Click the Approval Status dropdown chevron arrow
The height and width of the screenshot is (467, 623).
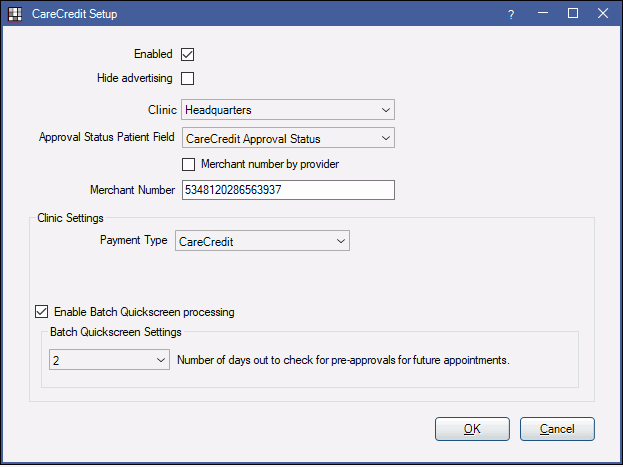tap(385, 138)
